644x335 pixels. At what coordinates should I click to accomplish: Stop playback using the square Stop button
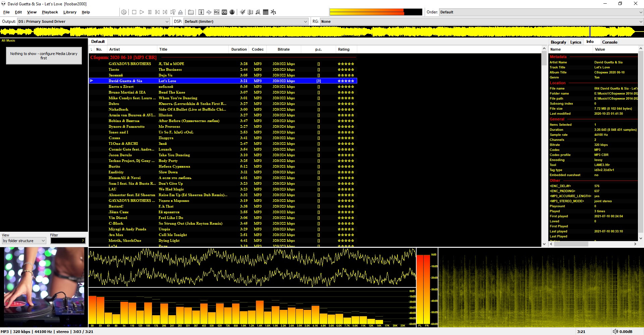pos(134,12)
